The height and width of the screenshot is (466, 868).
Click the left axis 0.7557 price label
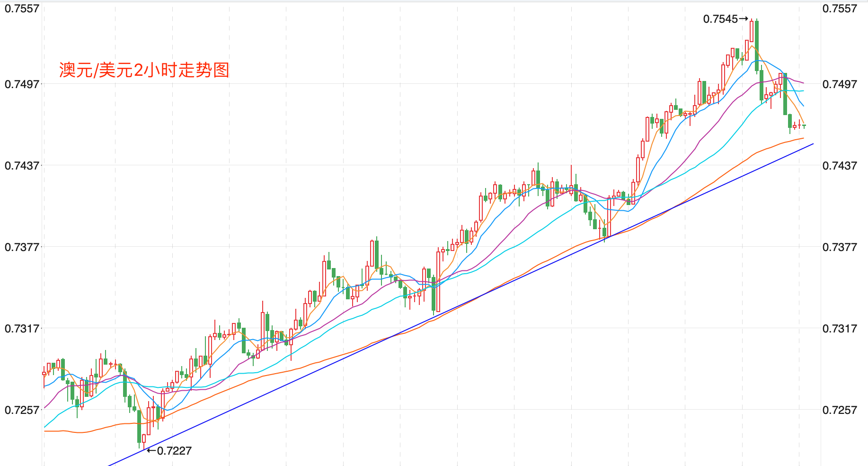point(22,9)
